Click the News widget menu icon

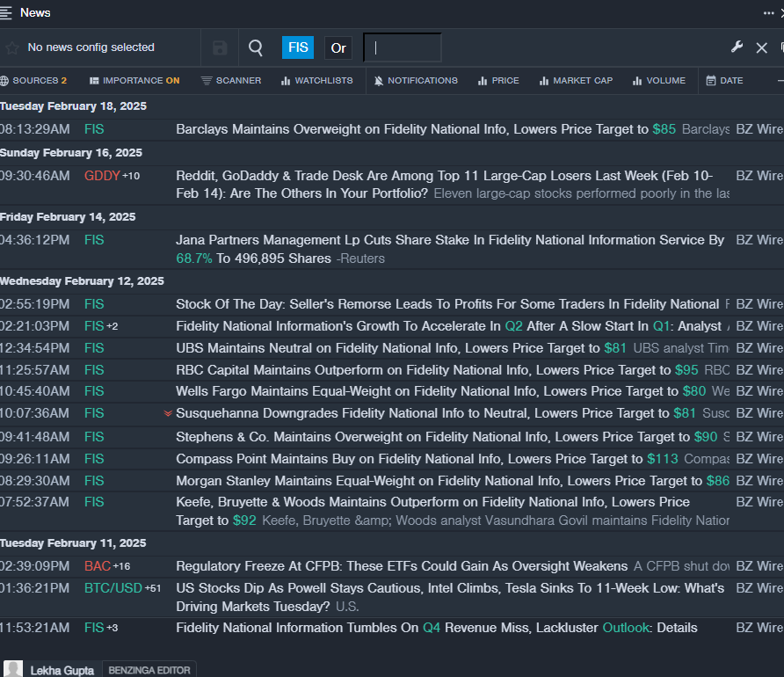[7, 12]
